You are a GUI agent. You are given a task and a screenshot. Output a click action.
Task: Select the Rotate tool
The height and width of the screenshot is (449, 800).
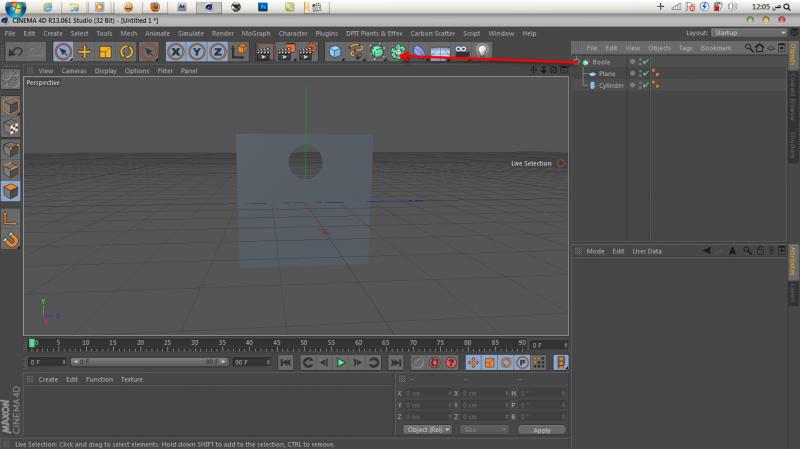127,51
